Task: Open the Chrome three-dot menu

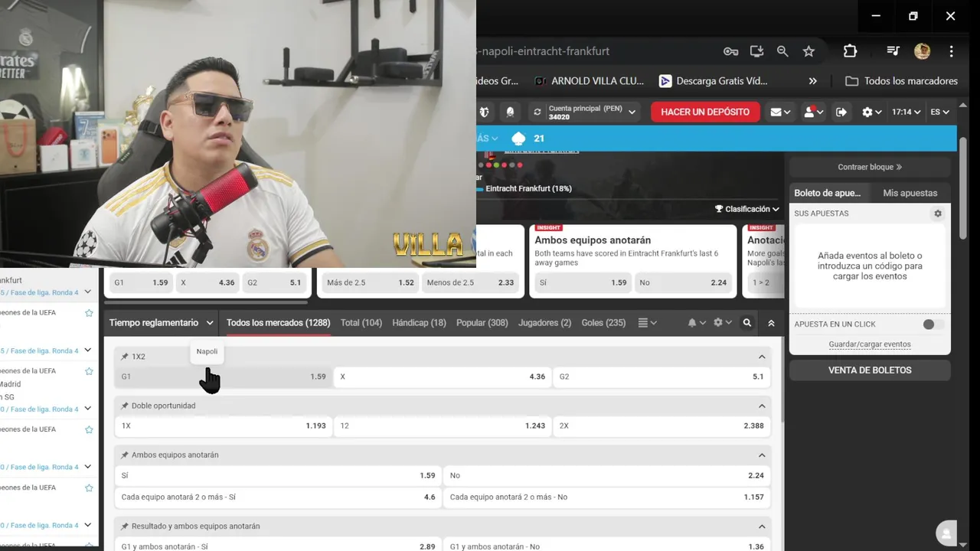Action: pos(951,51)
